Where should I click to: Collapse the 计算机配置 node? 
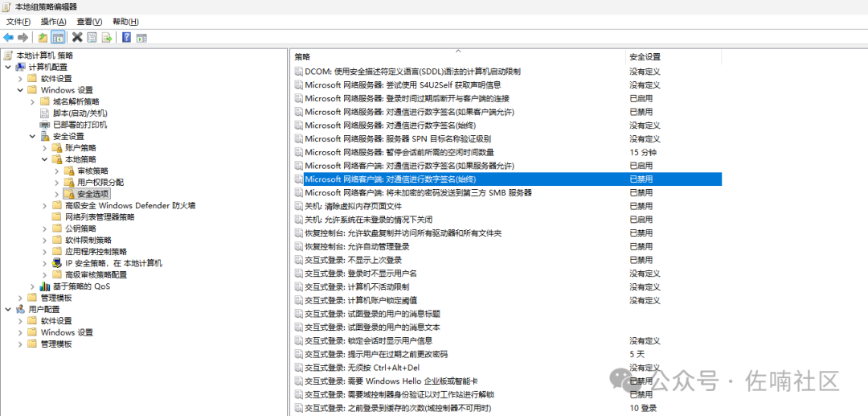(8, 67)
